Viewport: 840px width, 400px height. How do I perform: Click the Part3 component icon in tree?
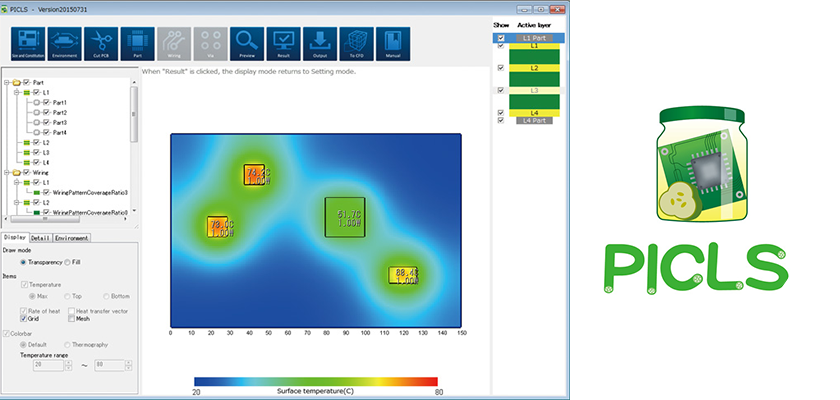[x=37, y=123]
